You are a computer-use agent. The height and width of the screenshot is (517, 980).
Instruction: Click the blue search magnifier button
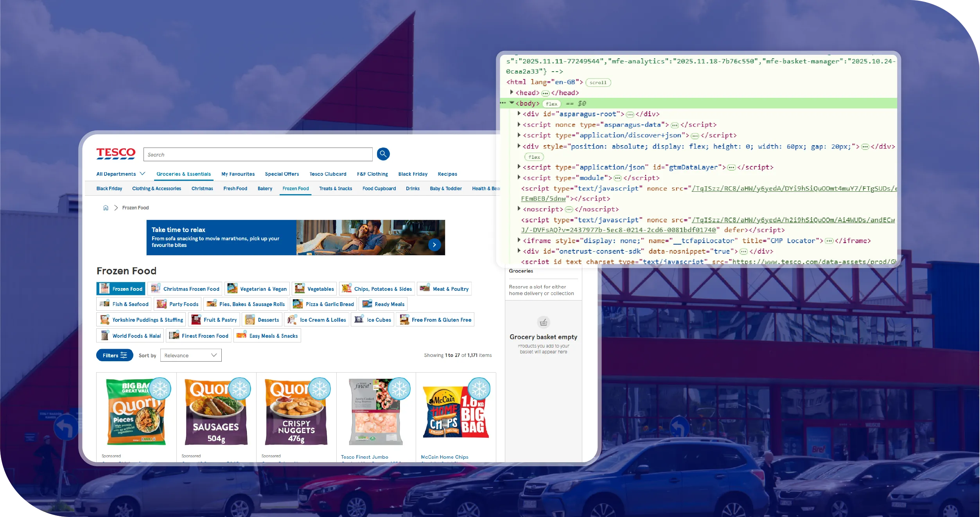(x=383, y=154)
